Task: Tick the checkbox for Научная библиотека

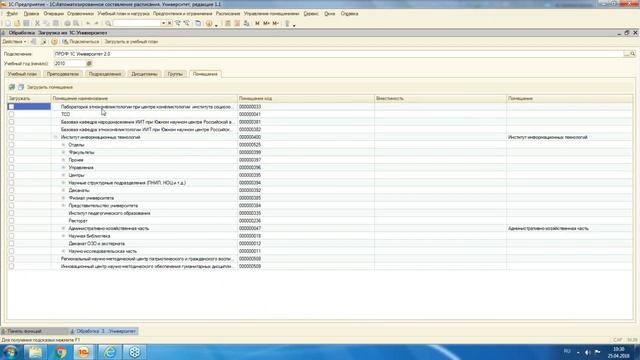Action: tap(11, 236)
